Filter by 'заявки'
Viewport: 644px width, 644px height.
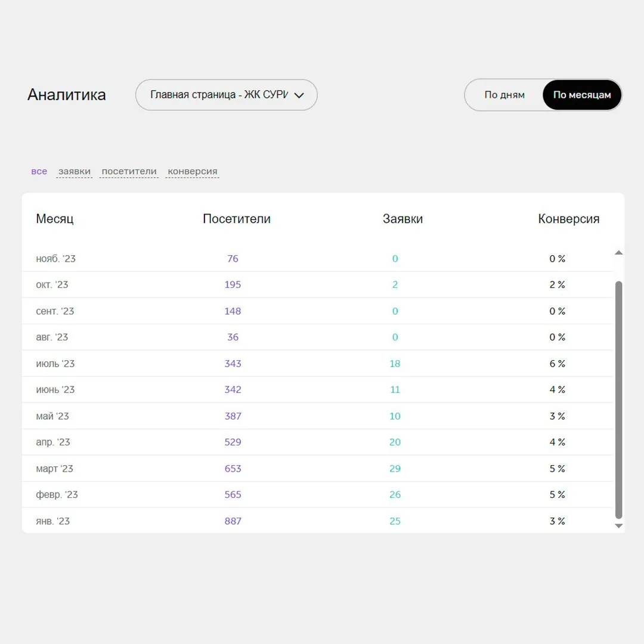(75, 172)
